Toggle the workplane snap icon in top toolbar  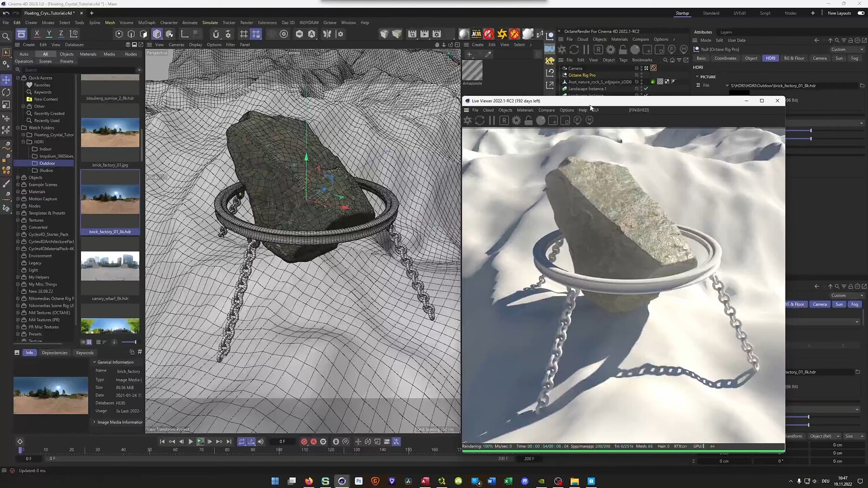coord(244,34)
